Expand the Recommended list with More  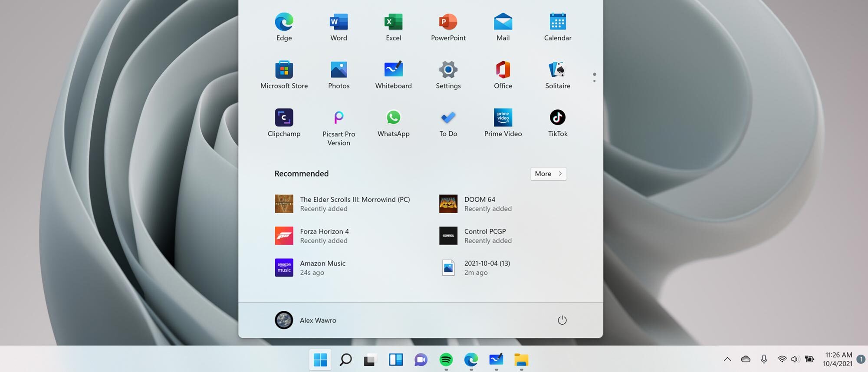pyautogui.click(x=548, y=174)
